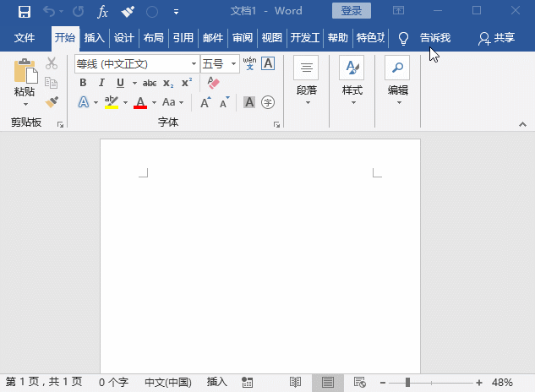Expand the 粘贴 dropdown arrow

tap(25, 104)
